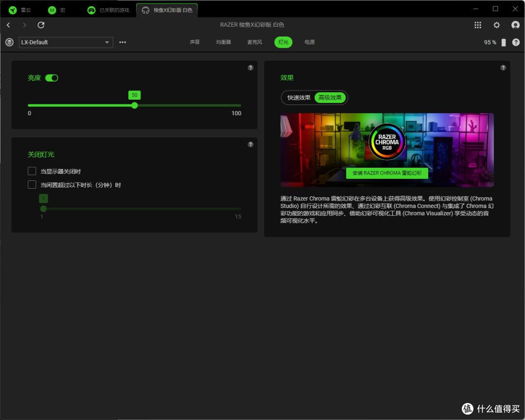Select the 梭鱼X幻彩版 白色 headset tab

pos(167,10)
